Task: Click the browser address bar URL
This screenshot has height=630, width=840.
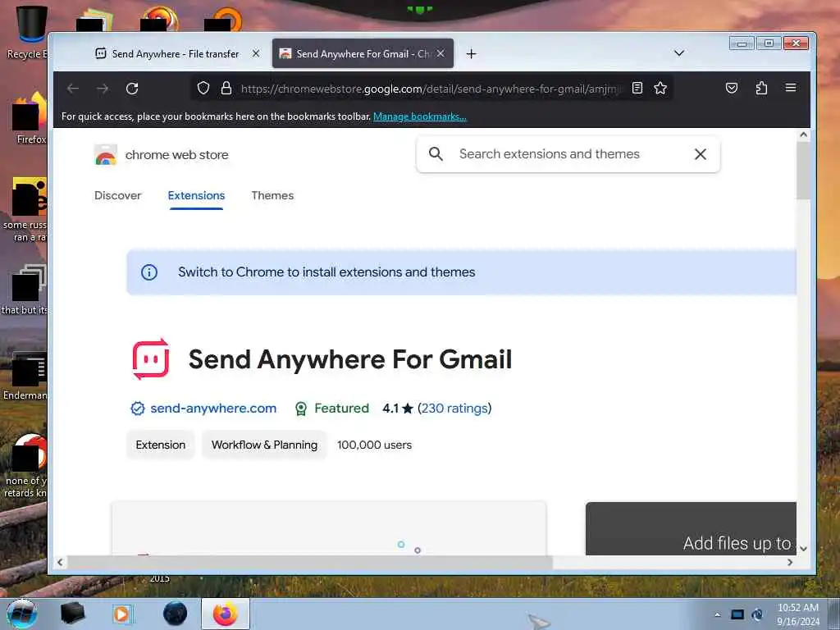Action: pyautogui.click(x=431, y=89)
